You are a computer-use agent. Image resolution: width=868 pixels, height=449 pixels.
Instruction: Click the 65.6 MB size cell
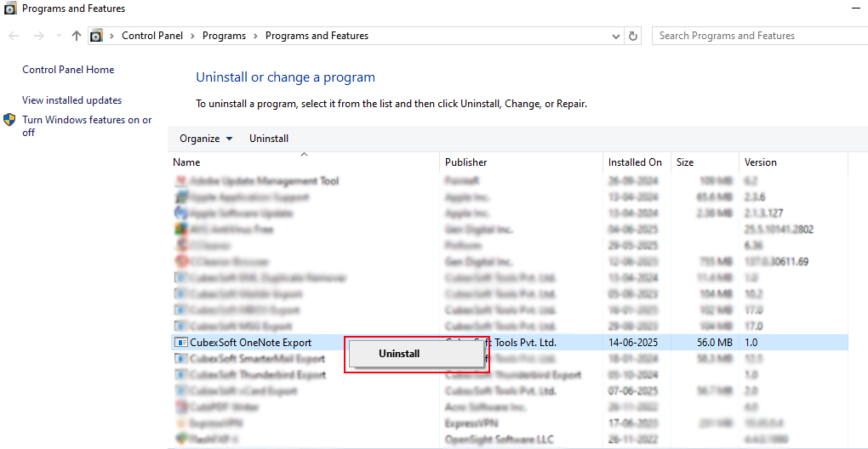click(715, 196)
